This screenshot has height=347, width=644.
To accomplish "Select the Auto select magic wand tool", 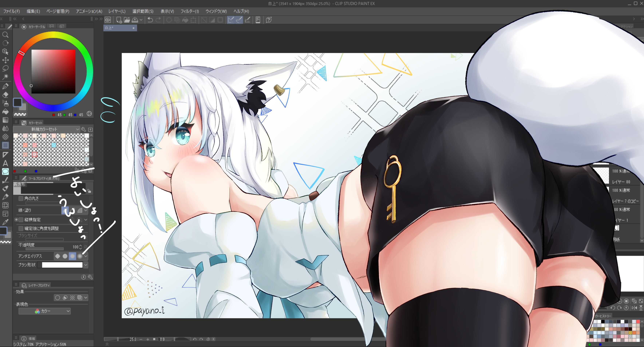I will [5, 77].
